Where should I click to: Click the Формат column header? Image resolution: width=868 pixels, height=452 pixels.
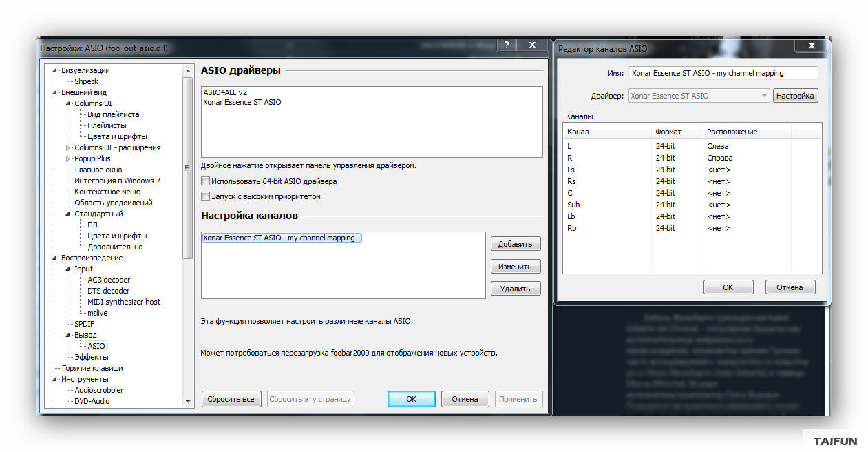677,132
